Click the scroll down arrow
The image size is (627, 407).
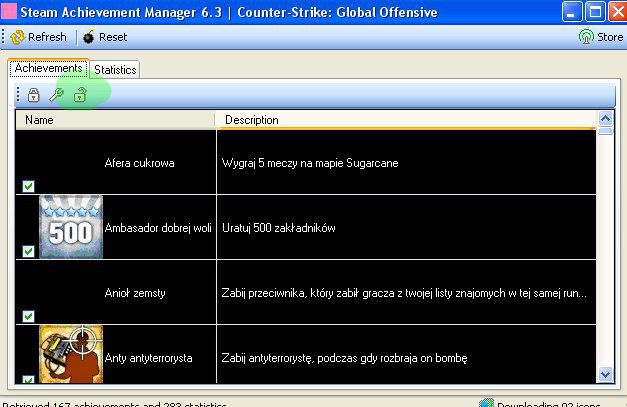pyautogui.click(x=605, y=375)
